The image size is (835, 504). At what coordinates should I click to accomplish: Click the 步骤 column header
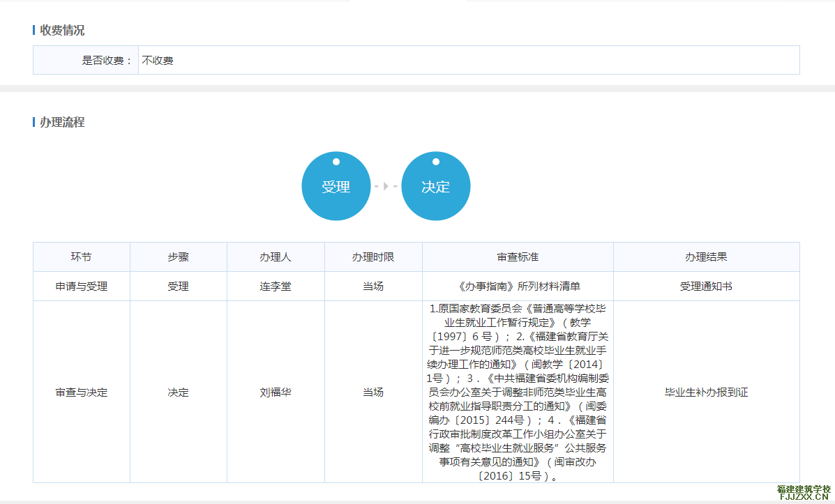178,257
